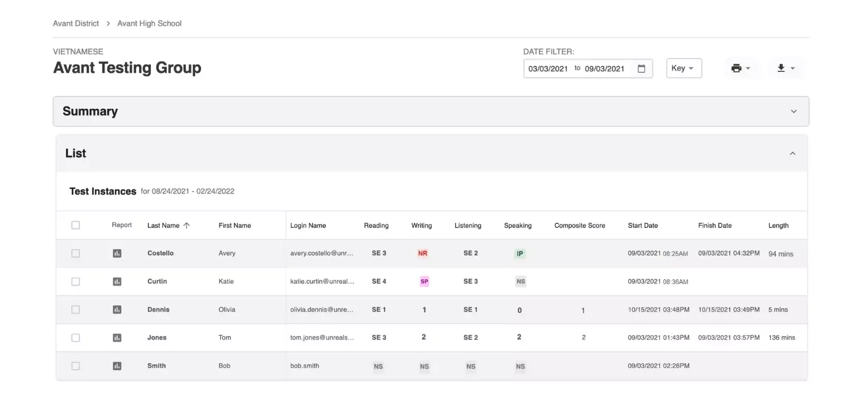Open report icon for Curtin

[117, 282]
